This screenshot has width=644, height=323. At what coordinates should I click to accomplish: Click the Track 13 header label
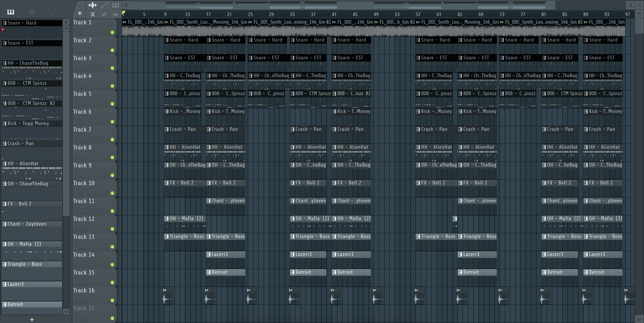[x=84, y=237]
